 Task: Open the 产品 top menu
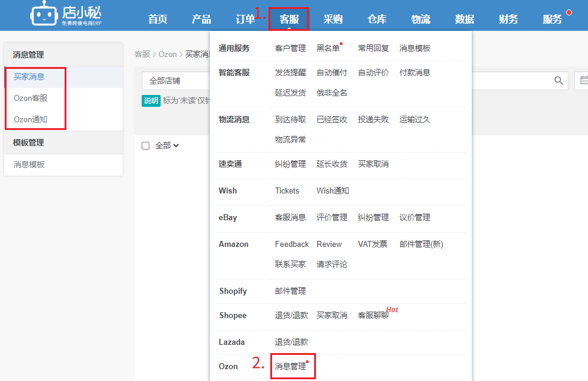coord(202,19)
